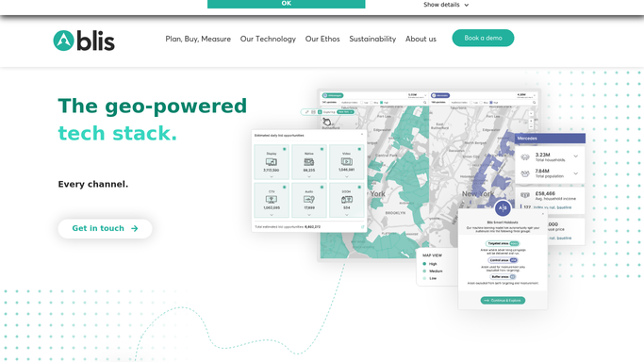Image resolution: width=644 pixels, height=362 pixels.
Task: Click the Display channel icon
Action: (271, 162)
